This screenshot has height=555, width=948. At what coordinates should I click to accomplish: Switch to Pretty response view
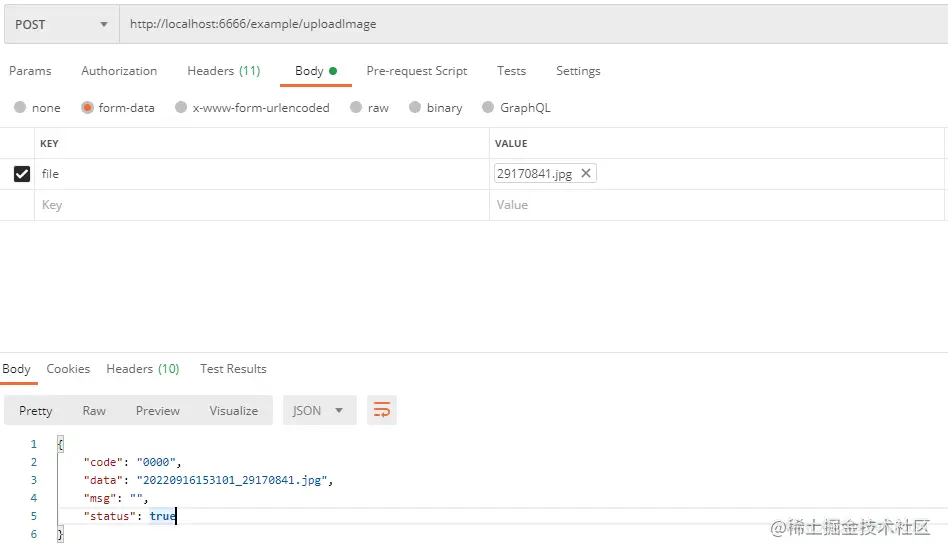coord(36,411)
